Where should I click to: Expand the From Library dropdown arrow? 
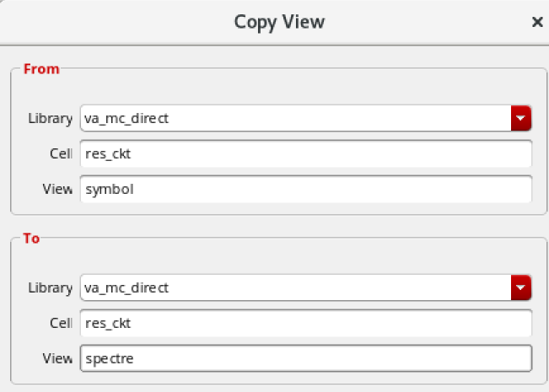(x=521, y=119)
